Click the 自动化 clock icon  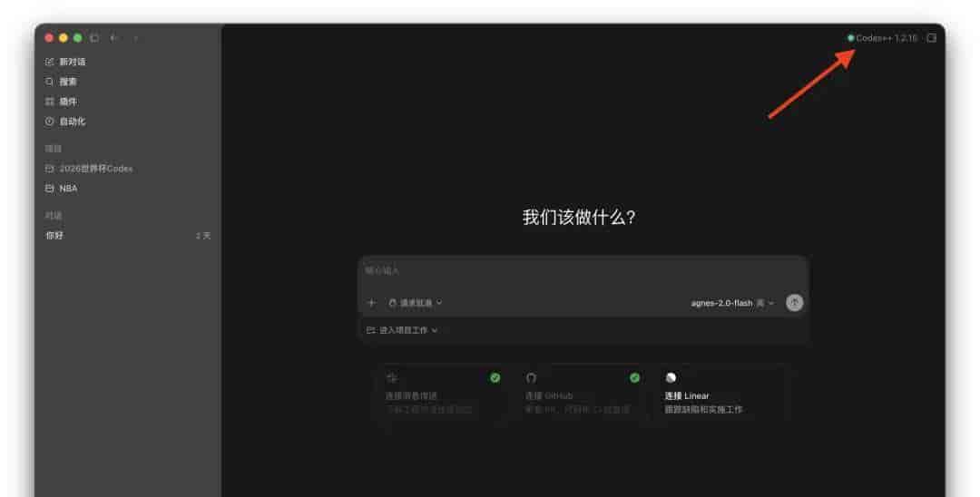(49, 122)
